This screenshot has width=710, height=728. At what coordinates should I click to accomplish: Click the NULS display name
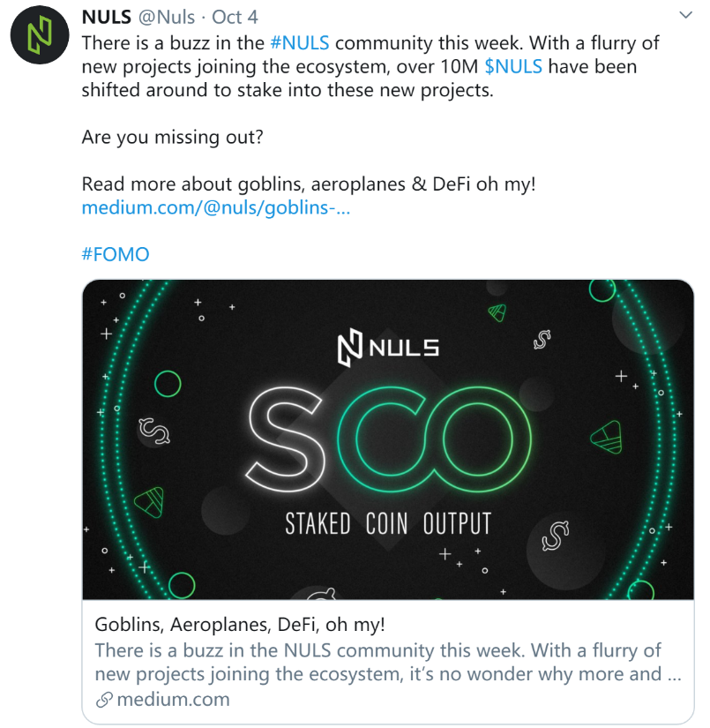click(x=106, y=17)
